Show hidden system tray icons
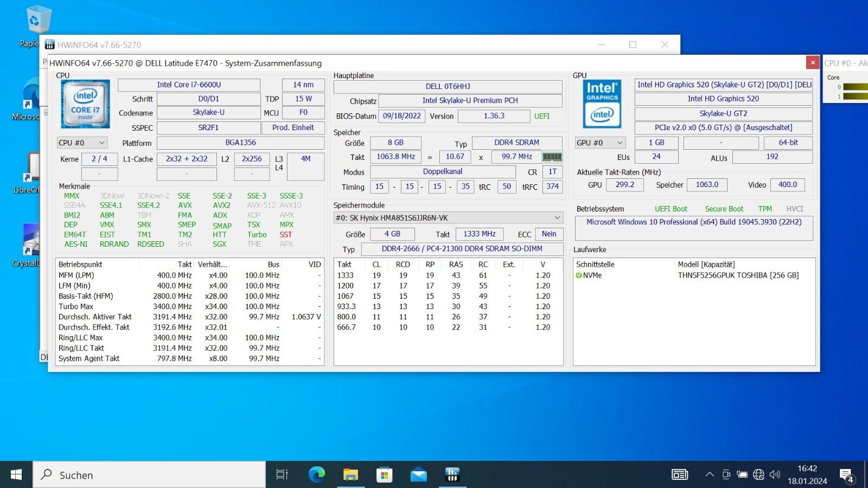The height and width of the screenshot is (488, 868). pyautogui.click(x=709, y=474)
